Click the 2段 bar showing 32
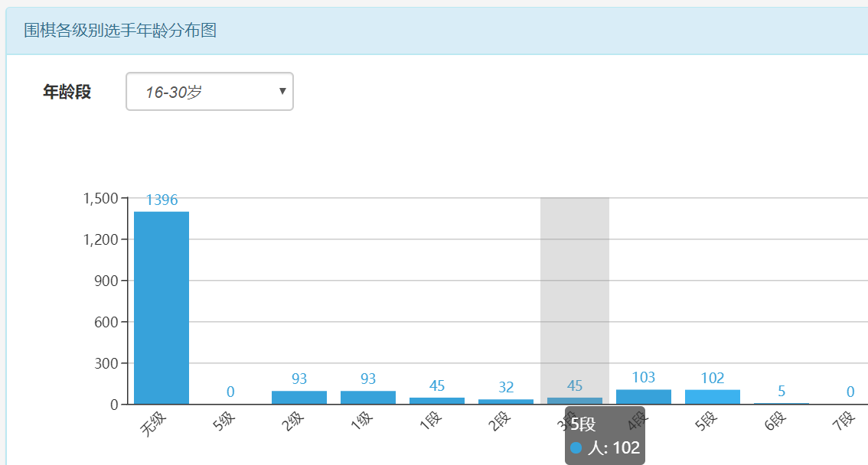The image size is (868, 465). click(x=506, y=401)
